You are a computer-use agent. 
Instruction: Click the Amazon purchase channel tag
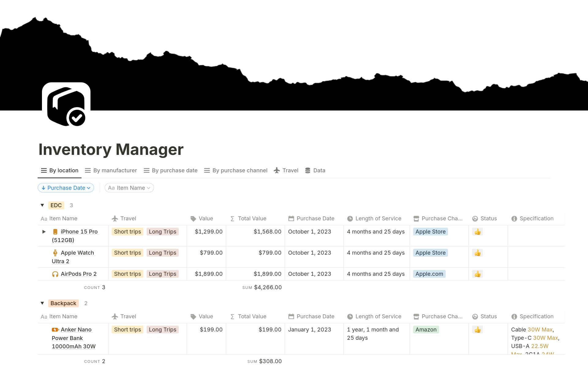(426, 330)
